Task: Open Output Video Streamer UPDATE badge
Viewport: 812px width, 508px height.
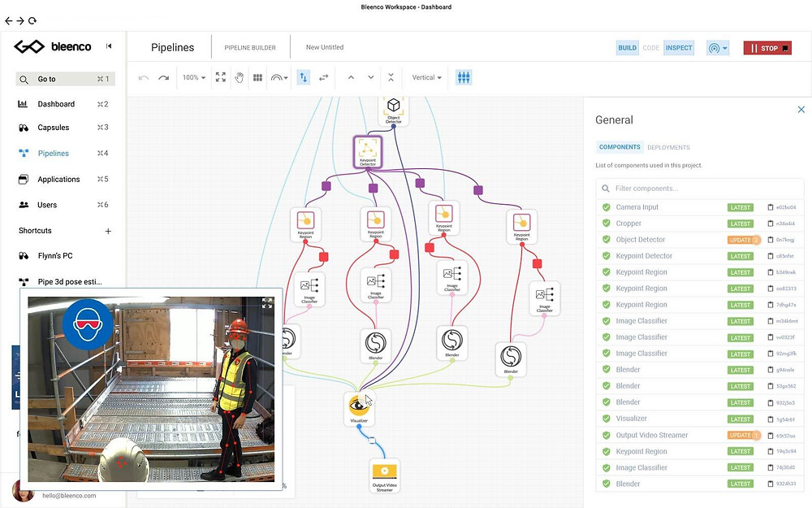Action: 744,436
